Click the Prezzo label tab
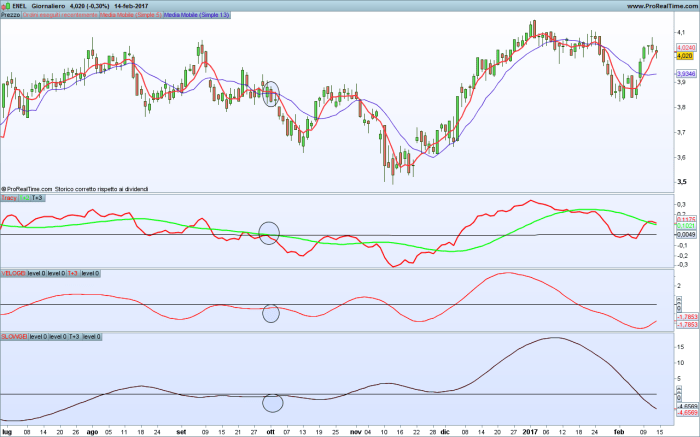Viewport: 700px width, 437px height. pyautogui.click(x=10, y=16)
